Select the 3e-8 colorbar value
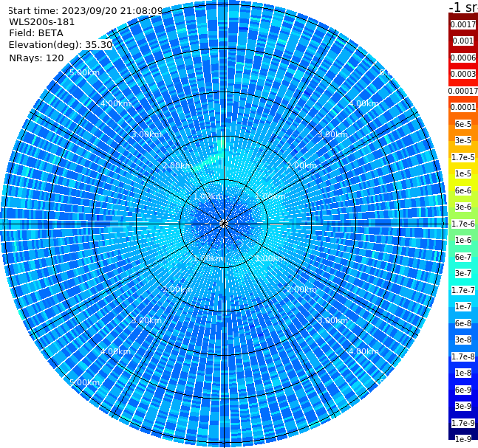Image resolution: width=478 pixels, height=448 pixels. tap(463, 340)
